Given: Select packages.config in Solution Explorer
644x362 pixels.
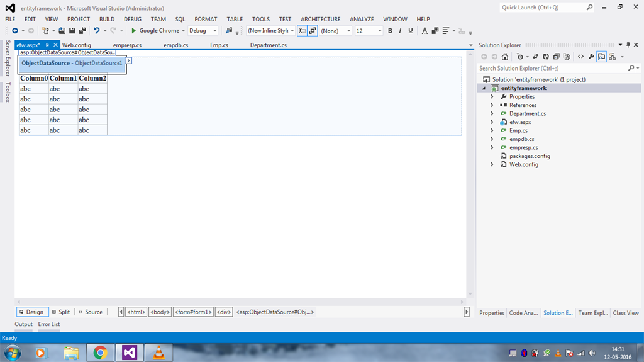Looking at the screenshot, I should tap(530, 156).
